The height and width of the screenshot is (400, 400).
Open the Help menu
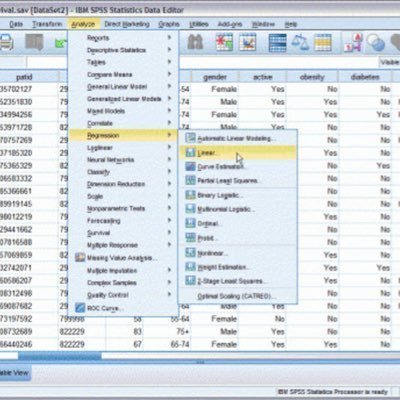291,24
